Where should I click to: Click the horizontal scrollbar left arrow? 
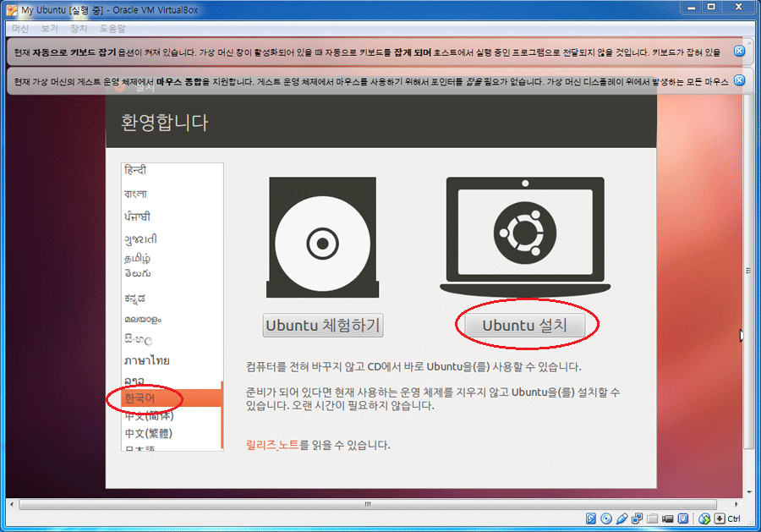pyautogui.click(x=12, y=504)
